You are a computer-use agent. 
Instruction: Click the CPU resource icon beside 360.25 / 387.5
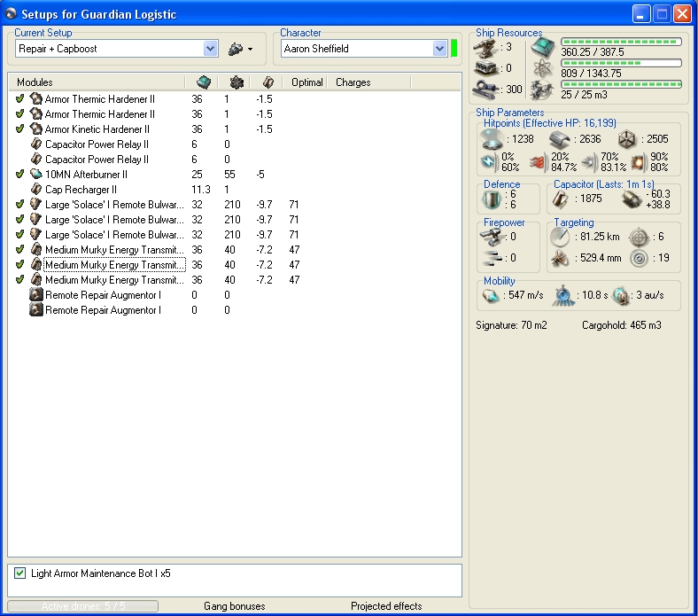click(x=543, y=48)
